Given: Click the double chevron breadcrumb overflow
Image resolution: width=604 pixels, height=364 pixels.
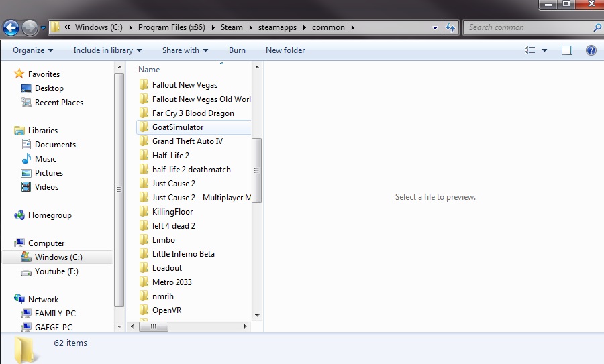Looking at the screenshot, I should point(67,27).
